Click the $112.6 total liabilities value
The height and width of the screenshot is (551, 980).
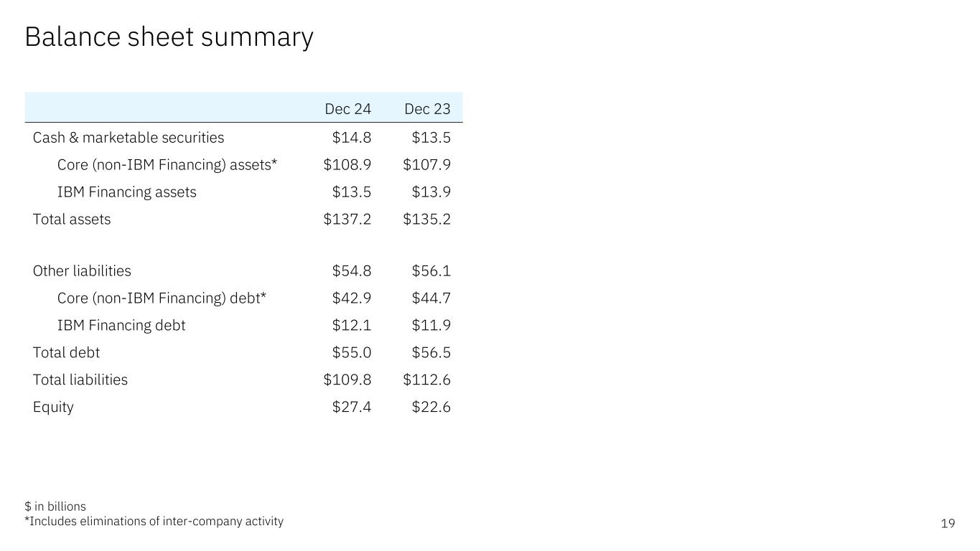click(x=427, y=380)
